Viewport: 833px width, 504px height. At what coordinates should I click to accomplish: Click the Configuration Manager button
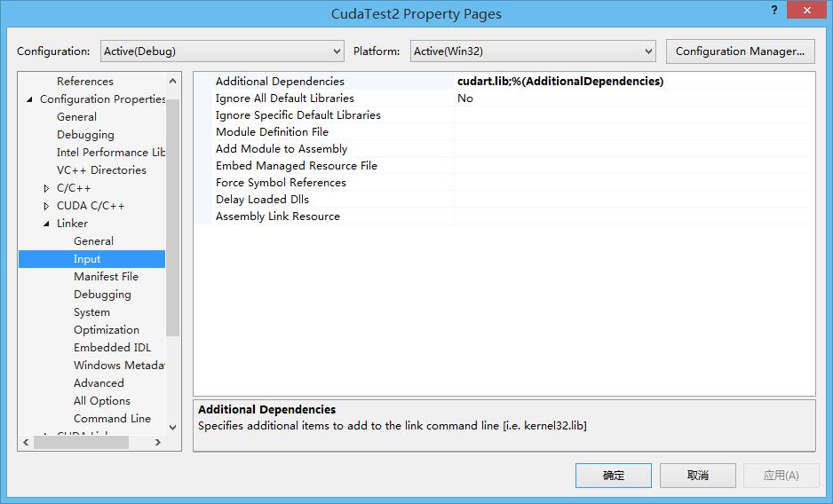coord(740,51)
